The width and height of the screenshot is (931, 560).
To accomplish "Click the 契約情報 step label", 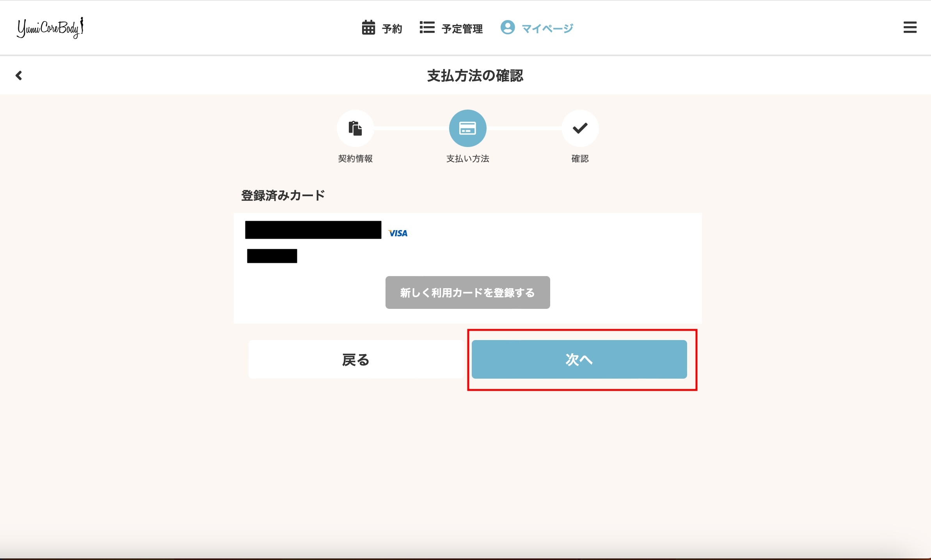I will point(355,159).
